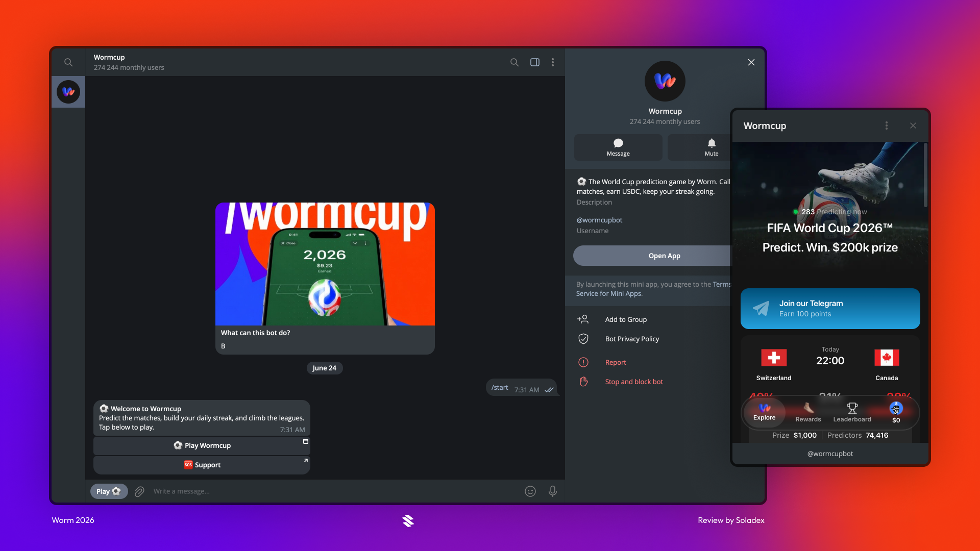Select Canada flag in match card

pyautogui.click(x=887, y=358)
